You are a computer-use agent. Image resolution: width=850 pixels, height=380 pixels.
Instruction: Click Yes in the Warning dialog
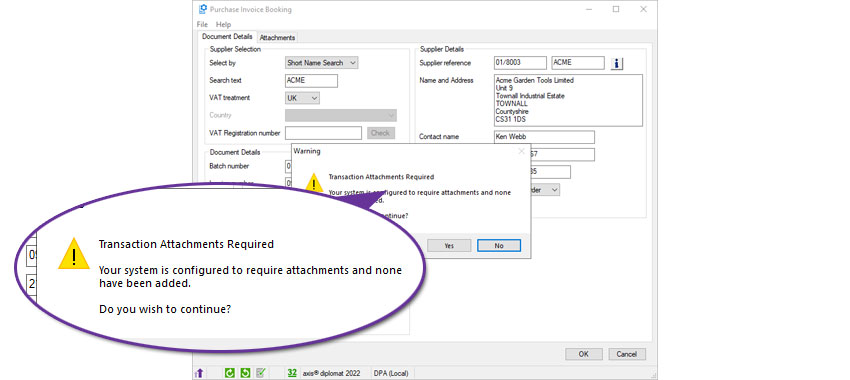pyautogui.click(x=449, y=246)
